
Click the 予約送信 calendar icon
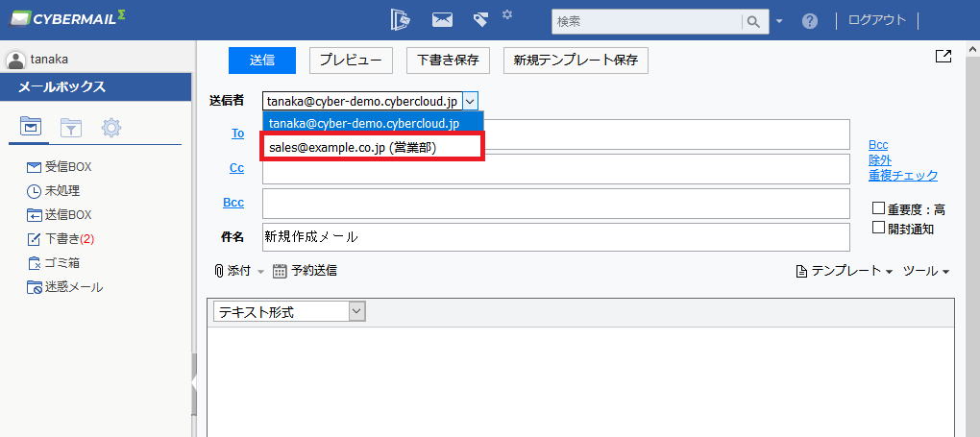pyautogui.click(x=280, y=271)
